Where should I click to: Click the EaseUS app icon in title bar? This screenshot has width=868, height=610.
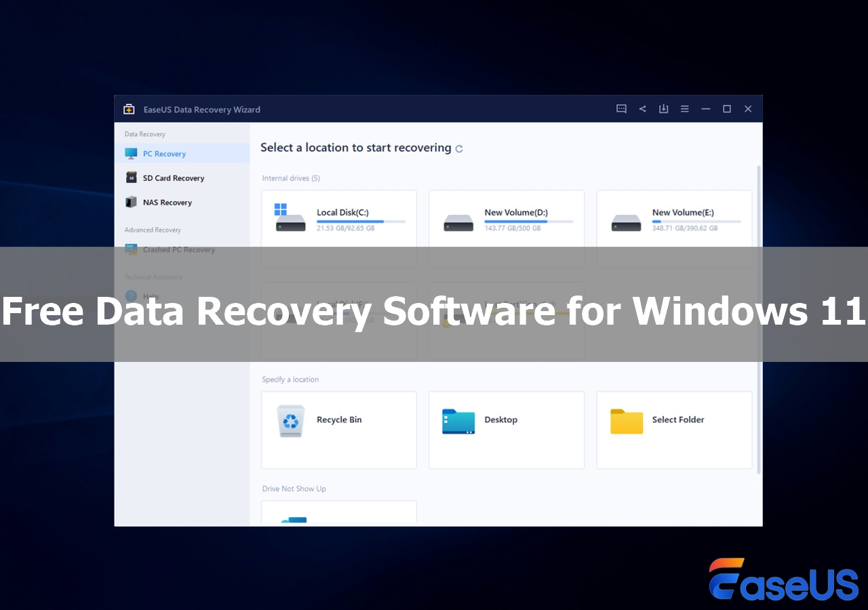(x=129, y=109)
